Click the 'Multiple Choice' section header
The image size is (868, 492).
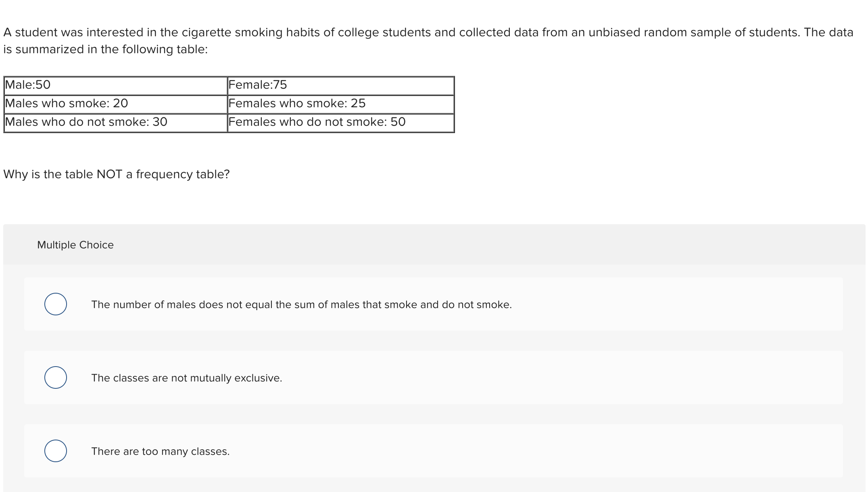point(75,244)
